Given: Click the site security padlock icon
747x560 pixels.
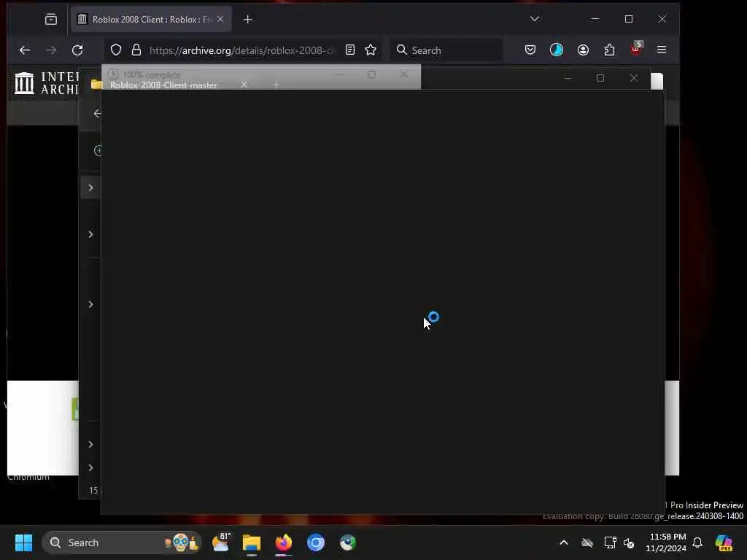Looking at the screenshot, I should [x=136, y=50].
